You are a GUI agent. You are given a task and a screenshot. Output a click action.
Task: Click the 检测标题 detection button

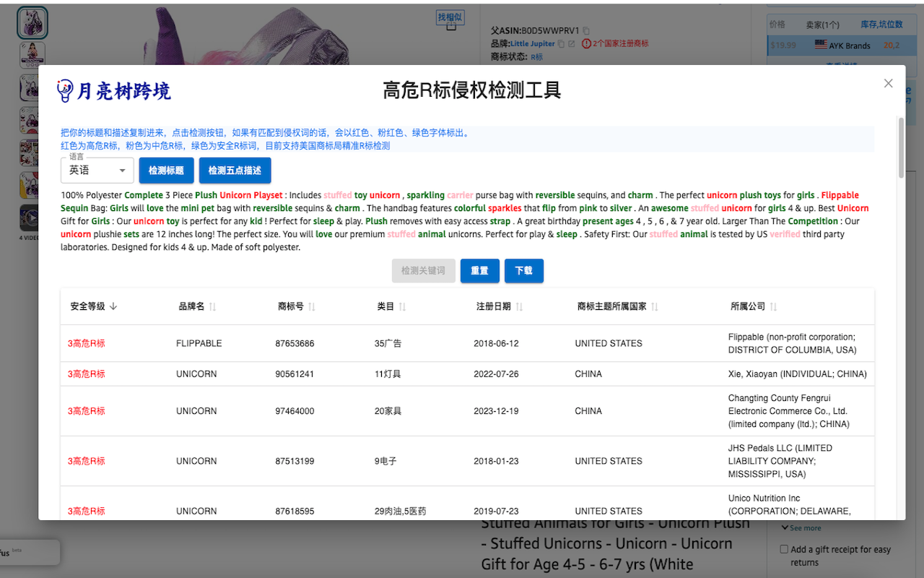pos(165,170)
